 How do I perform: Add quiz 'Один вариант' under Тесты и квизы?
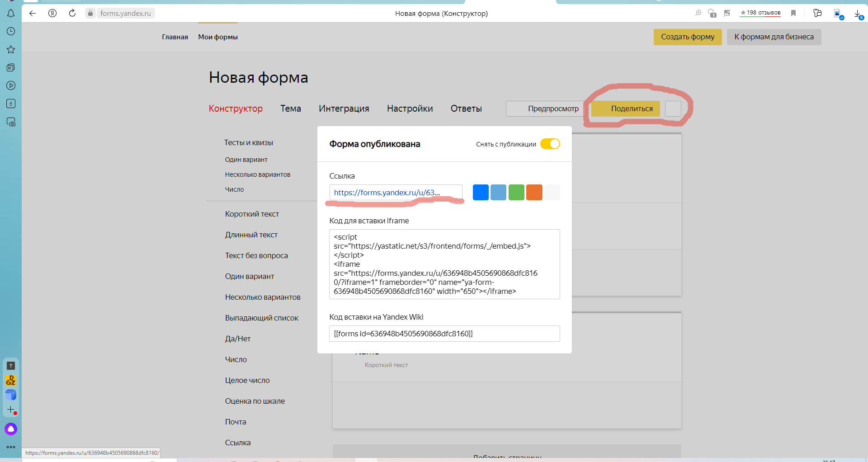point(246,160)
